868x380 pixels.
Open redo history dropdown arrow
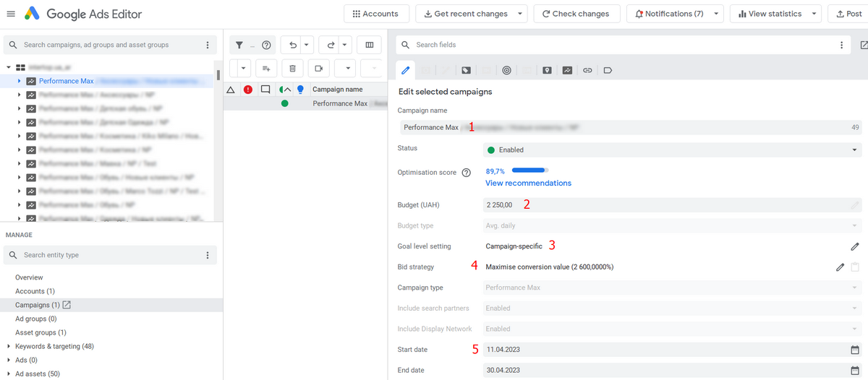coord(344,45)
